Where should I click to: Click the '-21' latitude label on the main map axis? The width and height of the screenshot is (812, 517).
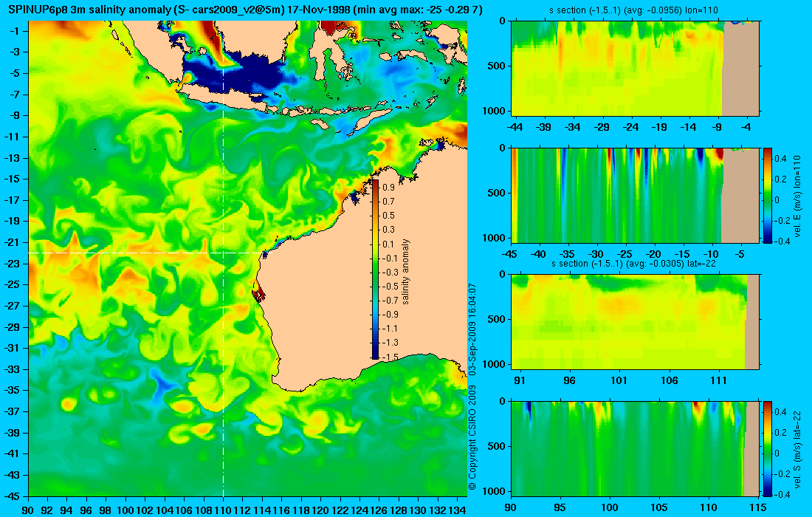coord(12,242)
